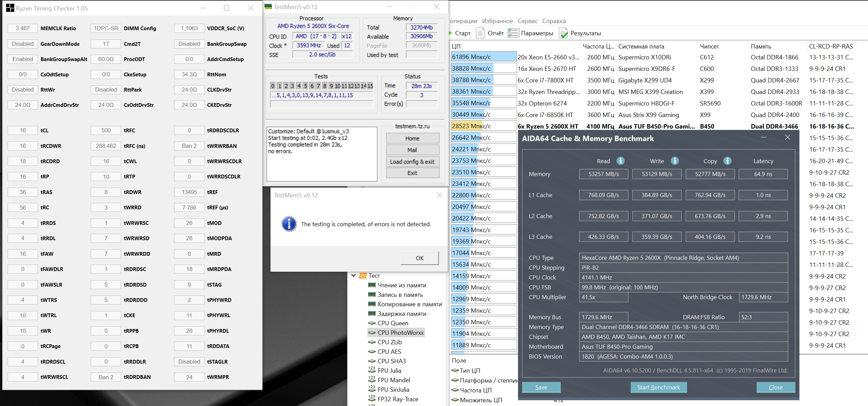Click the Start Benchmark button
Screen dimensions: 868x406
pos(658,387)
